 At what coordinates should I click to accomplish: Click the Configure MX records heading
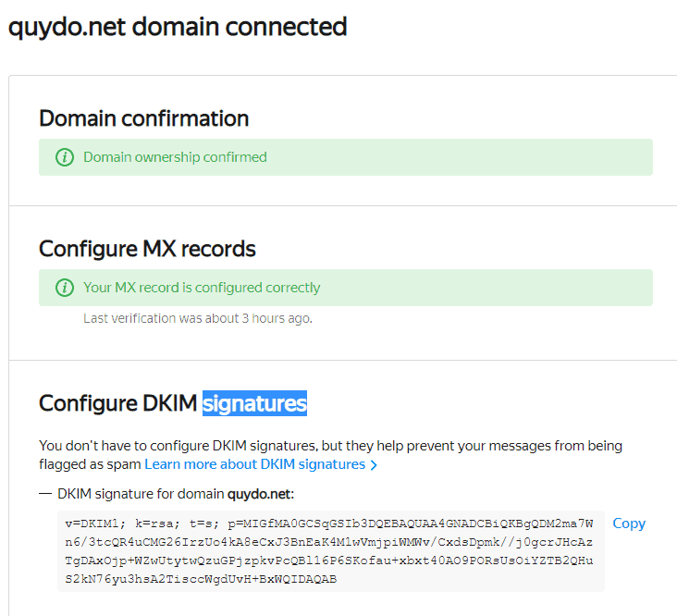coord(147,249)
